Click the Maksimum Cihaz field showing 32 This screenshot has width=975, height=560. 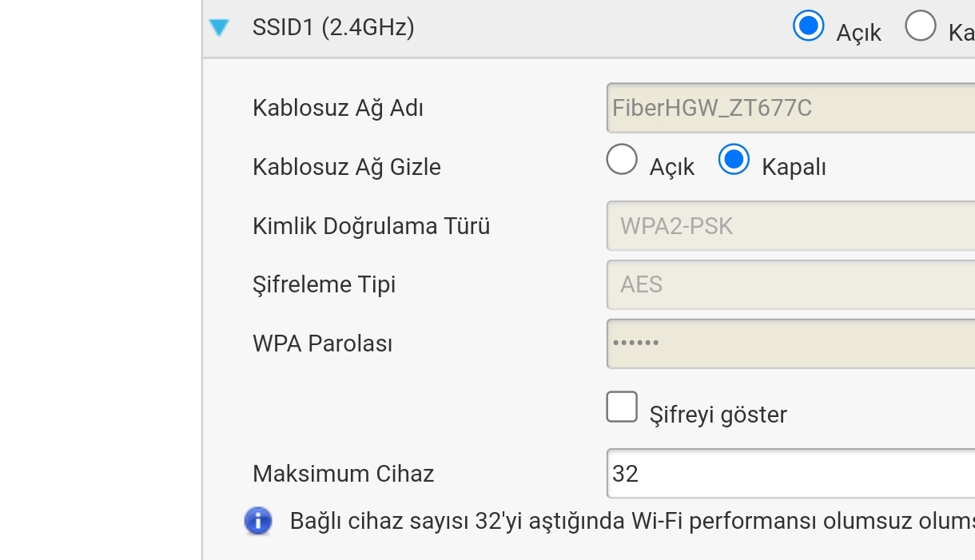click(x=790, y=474)
